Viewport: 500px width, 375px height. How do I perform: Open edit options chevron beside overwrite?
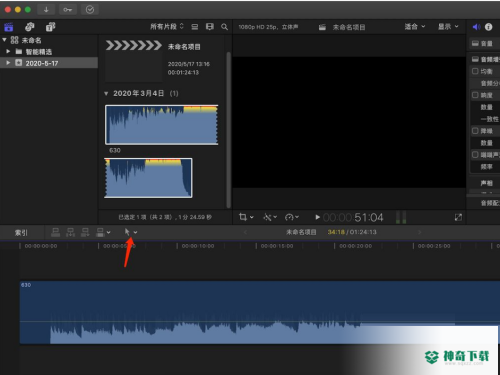point(108,232)
